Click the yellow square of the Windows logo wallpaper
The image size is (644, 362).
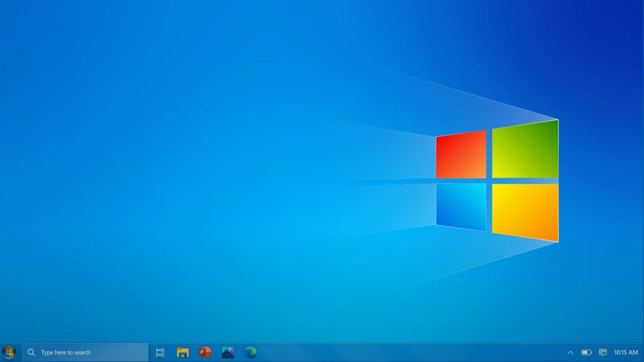pos(525,209)
